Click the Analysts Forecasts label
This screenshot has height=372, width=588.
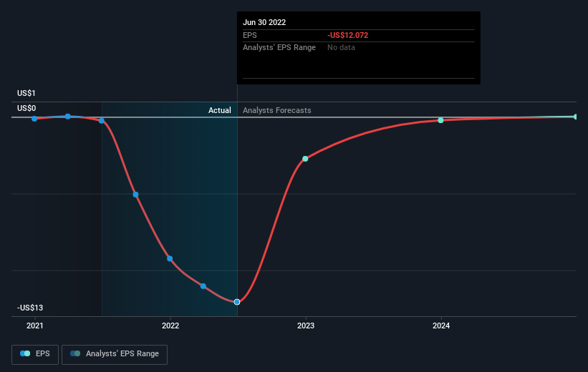[276, 110]
